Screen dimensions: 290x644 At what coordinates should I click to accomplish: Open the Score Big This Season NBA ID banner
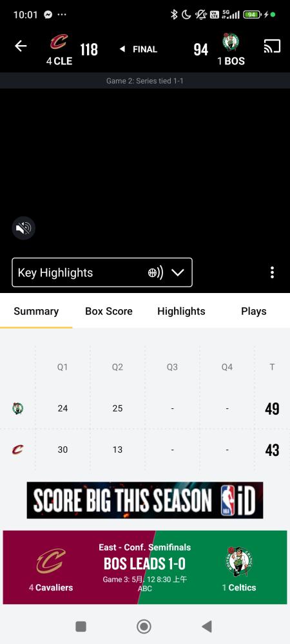coord(145,500)
